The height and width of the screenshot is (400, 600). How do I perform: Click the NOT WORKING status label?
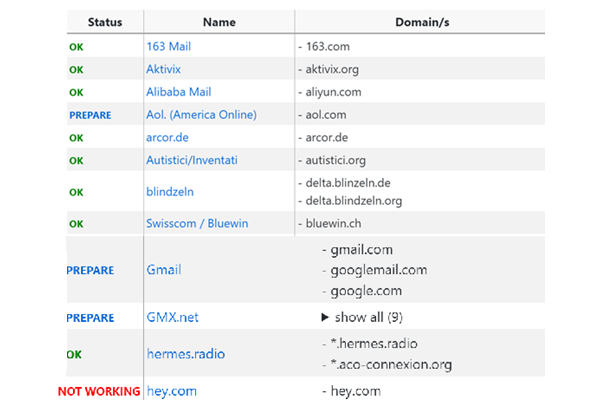98,391
